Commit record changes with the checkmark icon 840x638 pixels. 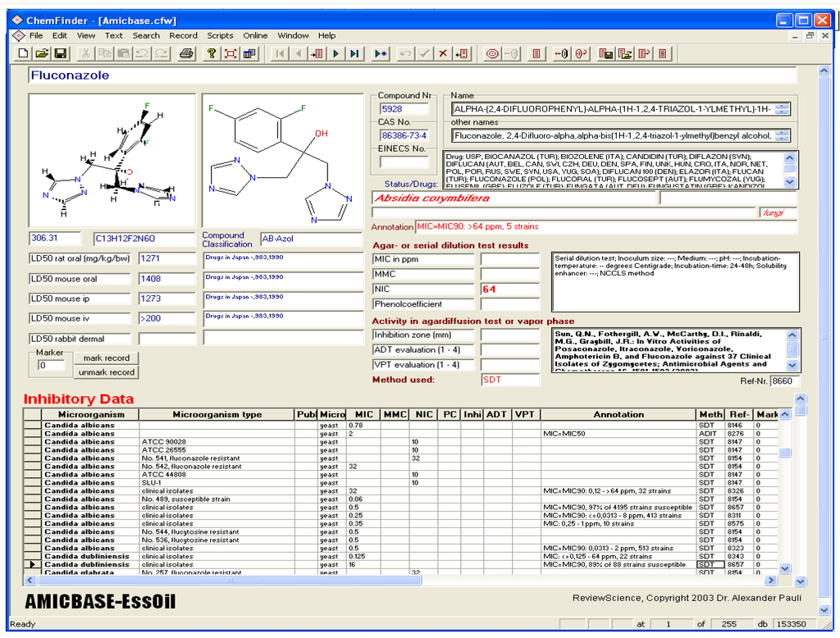click(424, 52)
